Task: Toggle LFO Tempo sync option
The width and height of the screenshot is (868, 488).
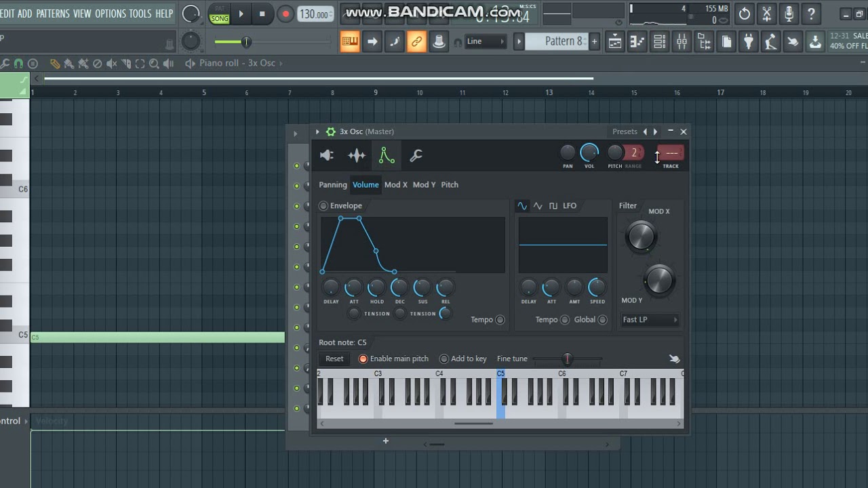Action: (x=565, y=320)
